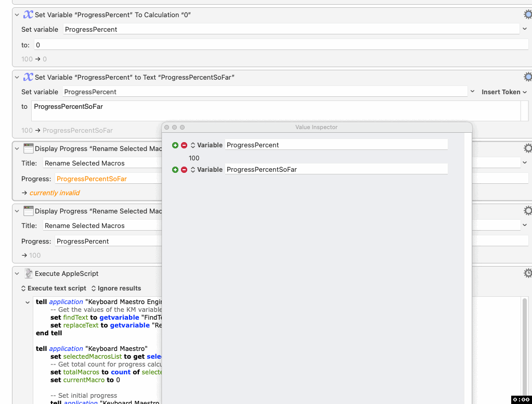Screen dimensions: 532x404
Task: Click Set variable field in Text action
Action: click(265, 92)
